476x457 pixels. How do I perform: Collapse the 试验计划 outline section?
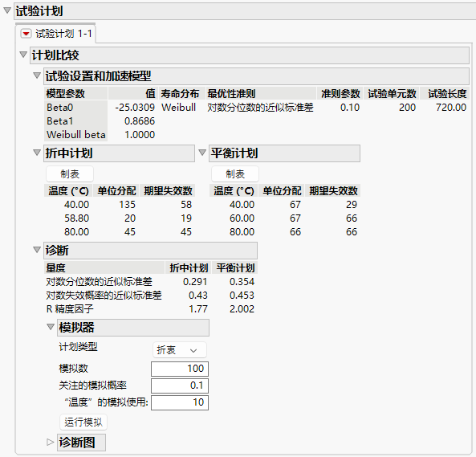(7, 10)
